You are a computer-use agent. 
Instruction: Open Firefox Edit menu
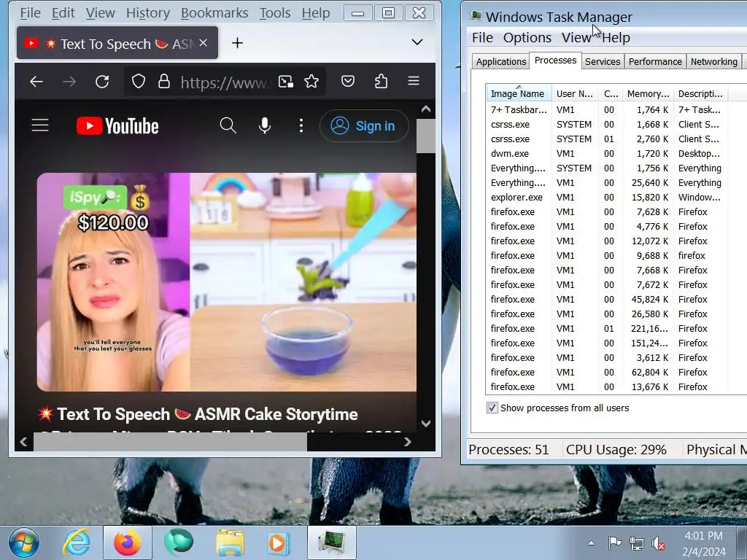tap(63, 13)
